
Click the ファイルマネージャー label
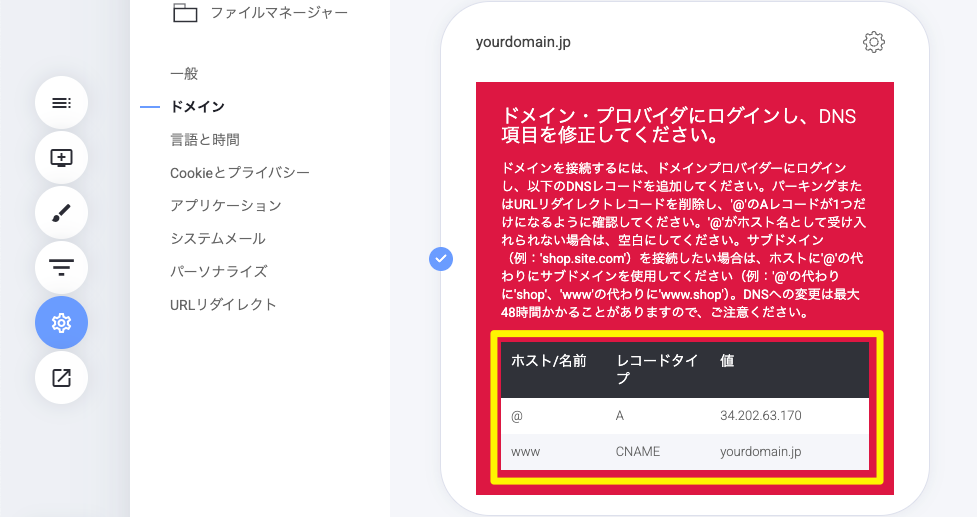click(279, 13)
